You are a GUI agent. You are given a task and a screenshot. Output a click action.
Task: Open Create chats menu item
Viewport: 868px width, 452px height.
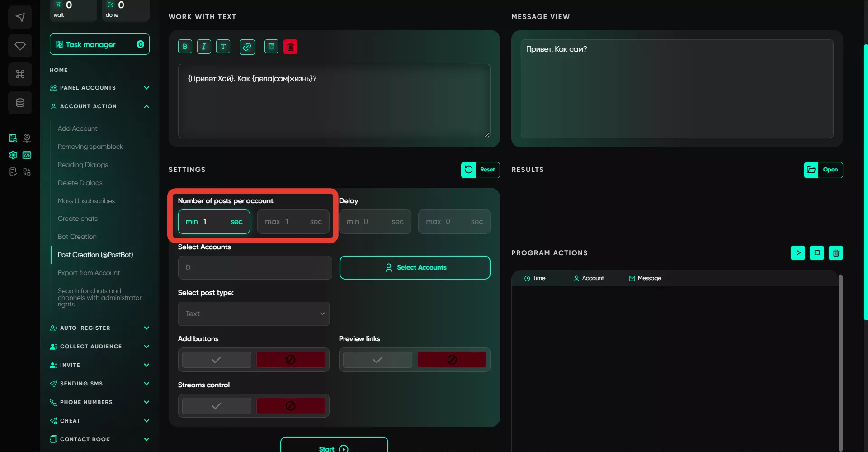(78, 219)
